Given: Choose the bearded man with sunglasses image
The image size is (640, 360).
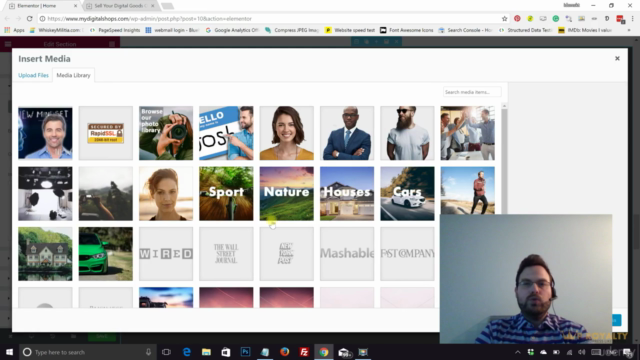Looking at the screenshot, I should click(x=407, y=133).
